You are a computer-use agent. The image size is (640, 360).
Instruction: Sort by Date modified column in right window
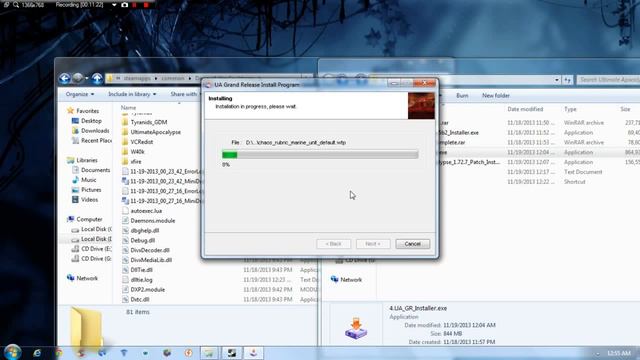525,109
